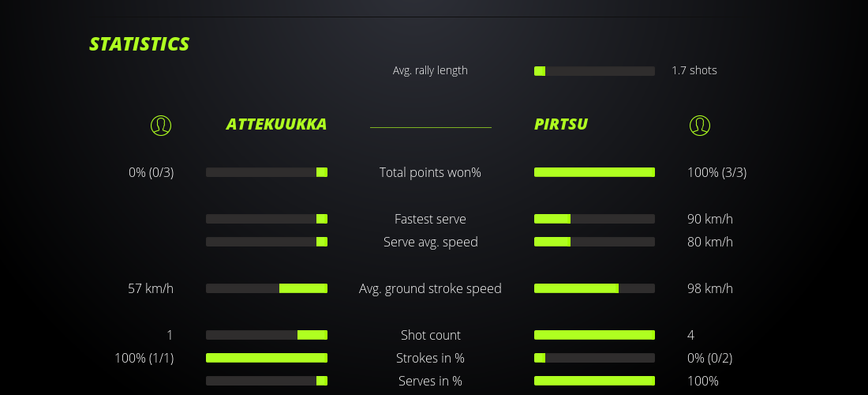Open the ATTEKUUKKA player name link

click(x=276, y=124)
